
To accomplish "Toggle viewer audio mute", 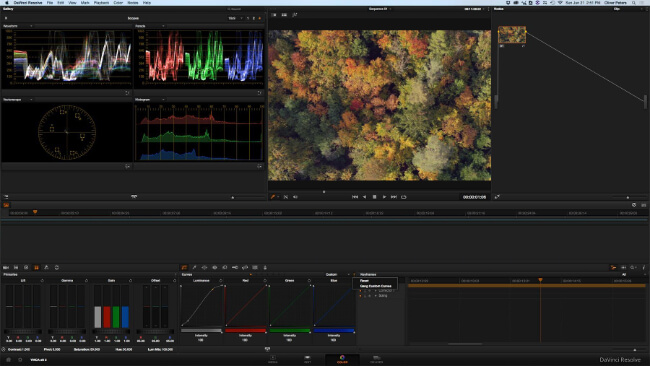I will (x=296, y=197).
